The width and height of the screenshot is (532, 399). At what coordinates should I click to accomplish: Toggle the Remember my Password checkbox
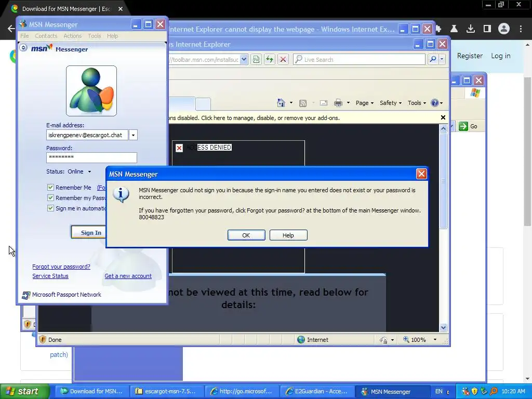50,198
